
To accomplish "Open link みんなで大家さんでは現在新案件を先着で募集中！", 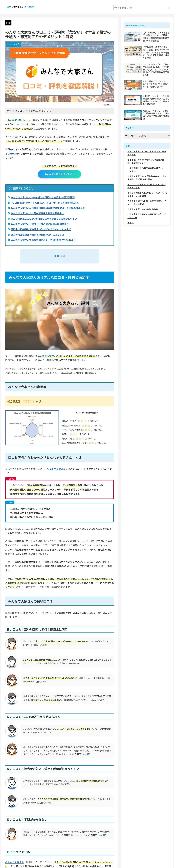I will tap(37, 213).
